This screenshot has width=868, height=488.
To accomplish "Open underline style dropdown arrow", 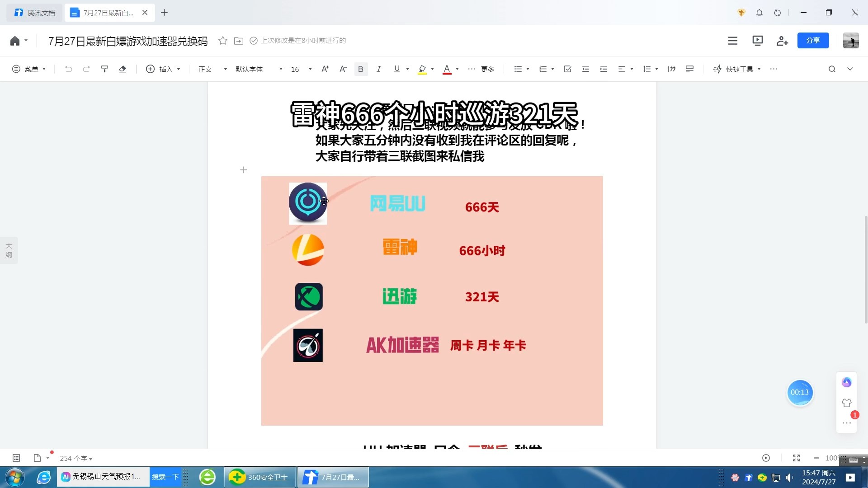I will 408,69.
